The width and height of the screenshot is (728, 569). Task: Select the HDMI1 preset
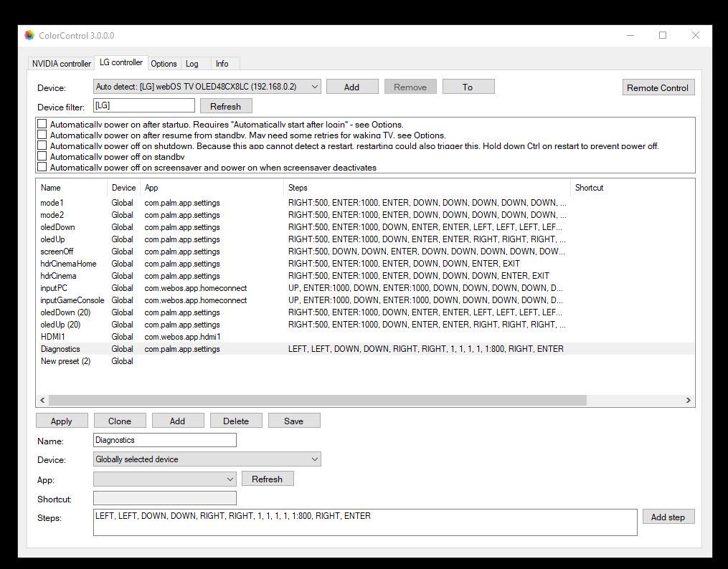365,337
